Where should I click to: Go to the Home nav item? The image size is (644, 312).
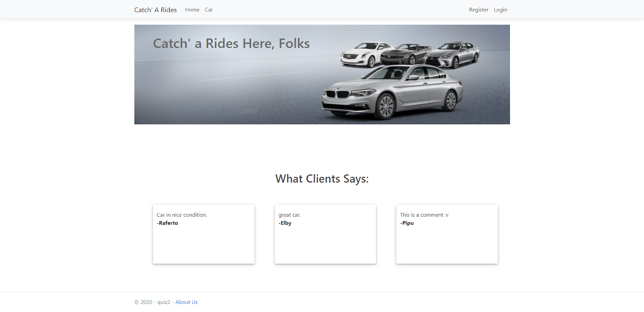click(192, 10)
